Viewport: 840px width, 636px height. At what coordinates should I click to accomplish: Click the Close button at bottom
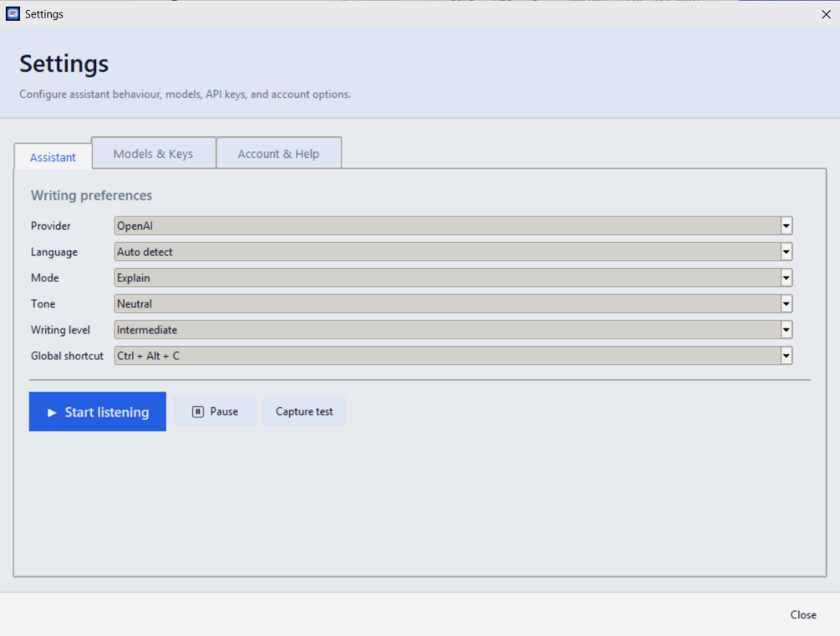pyautogui.click(x=803, y=614)
